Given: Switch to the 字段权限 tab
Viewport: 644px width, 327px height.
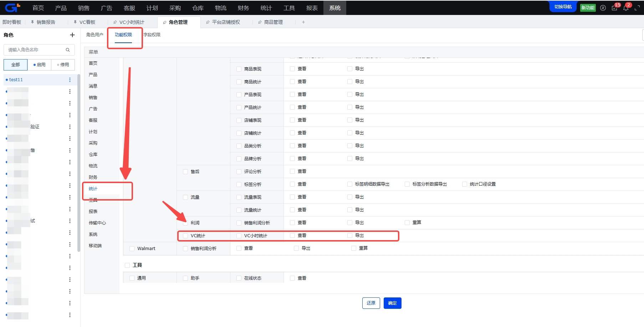Looking at the screenshot, I should [152, 35].
